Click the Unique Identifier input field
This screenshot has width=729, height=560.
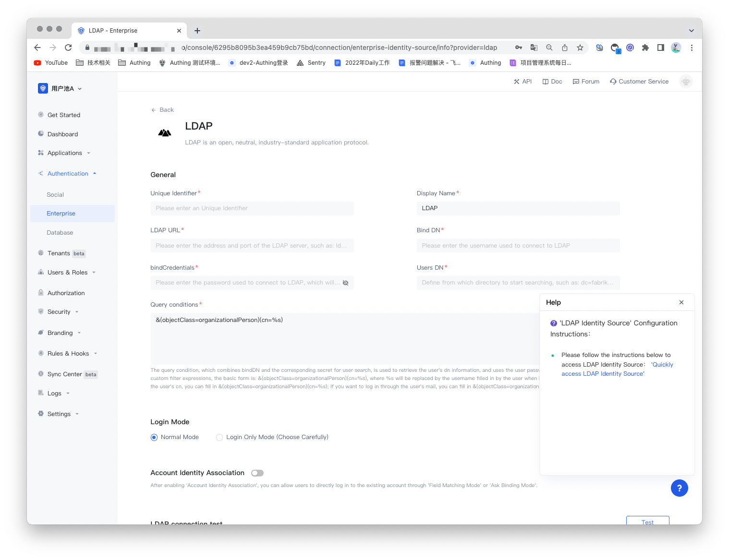[252, 208]
